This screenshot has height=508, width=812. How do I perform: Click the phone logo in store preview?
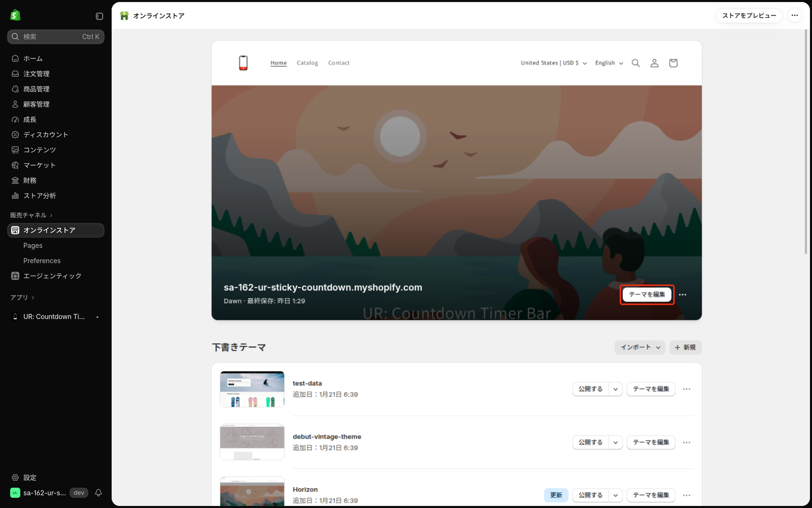[243, 63]
